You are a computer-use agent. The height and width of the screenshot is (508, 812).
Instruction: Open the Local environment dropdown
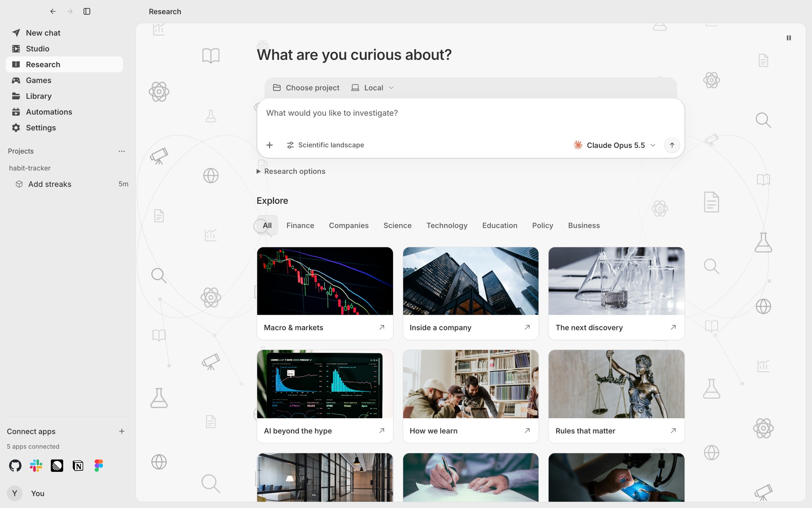tap(372, 88)
